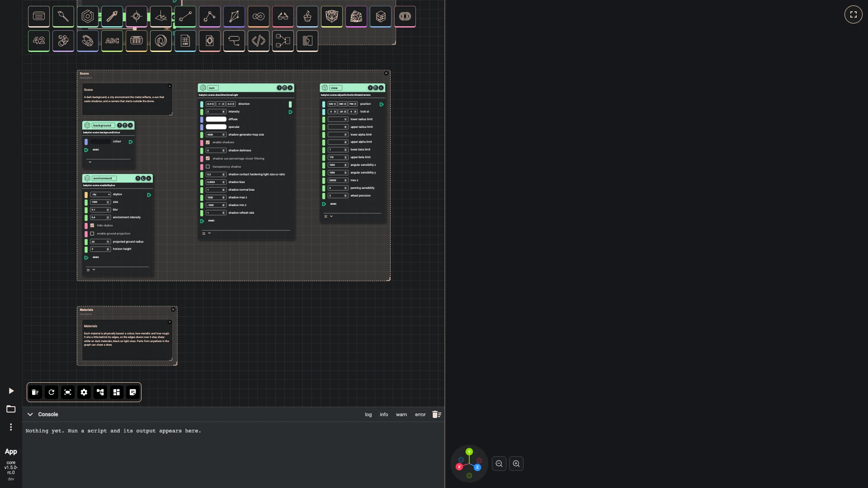Click the calendar grid category icon

[137, 41]
